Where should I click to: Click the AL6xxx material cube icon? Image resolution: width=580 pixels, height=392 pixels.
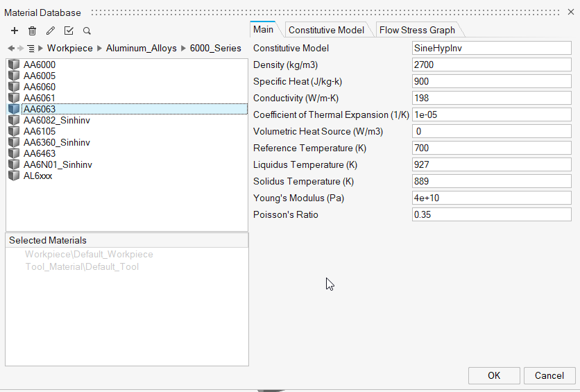(14, 176)
